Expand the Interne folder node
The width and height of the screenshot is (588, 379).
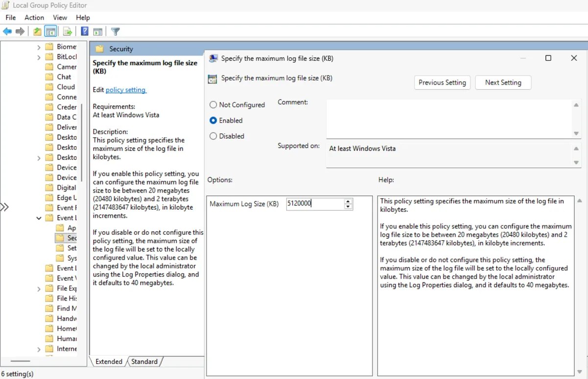(x=39, y=349)
